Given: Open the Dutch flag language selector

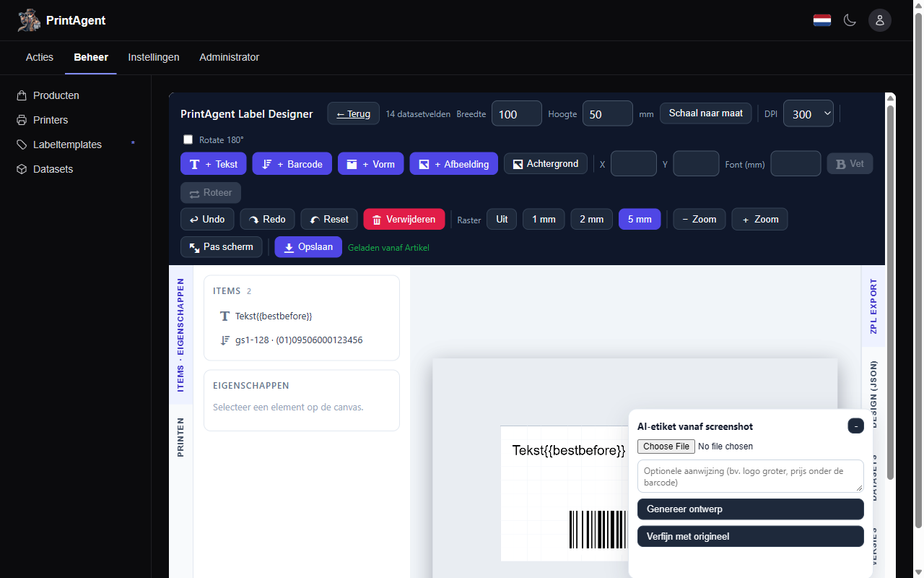Looking at the screenshot, I should [x=822, y=20].
